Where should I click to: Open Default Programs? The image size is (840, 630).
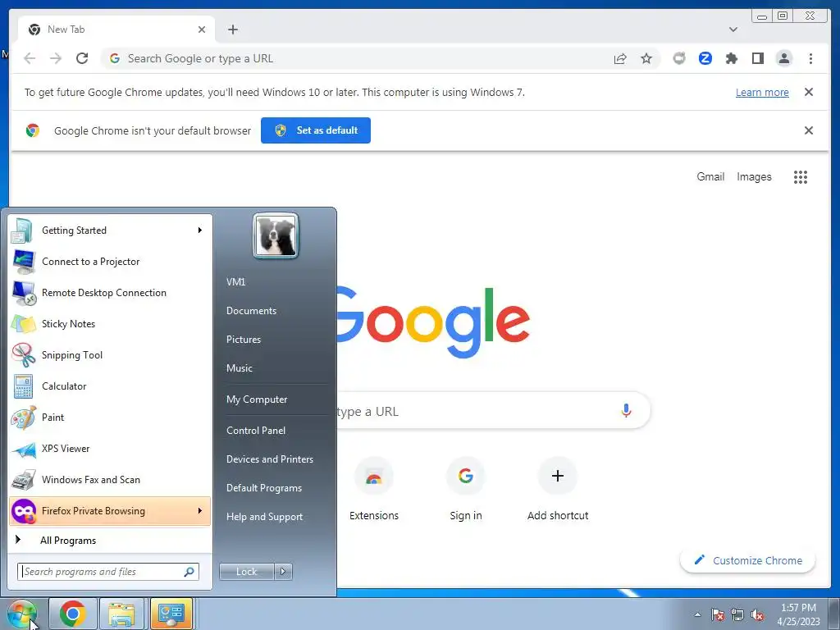[263, 488]
